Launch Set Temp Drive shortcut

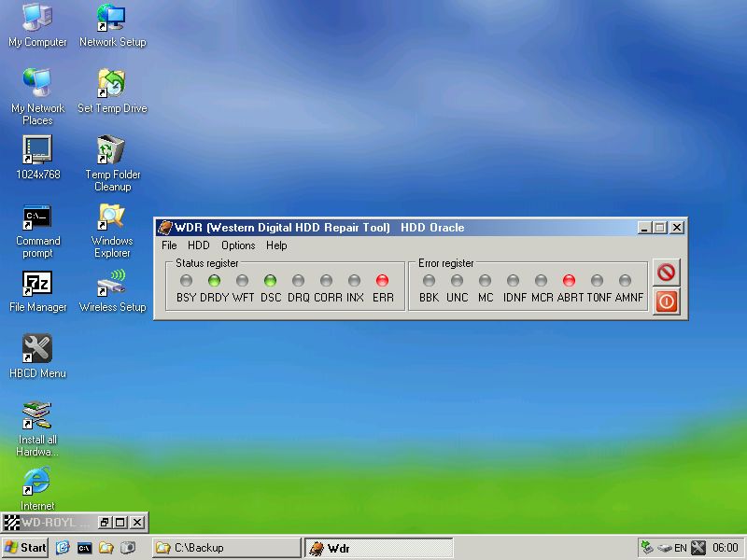point(112,91)
